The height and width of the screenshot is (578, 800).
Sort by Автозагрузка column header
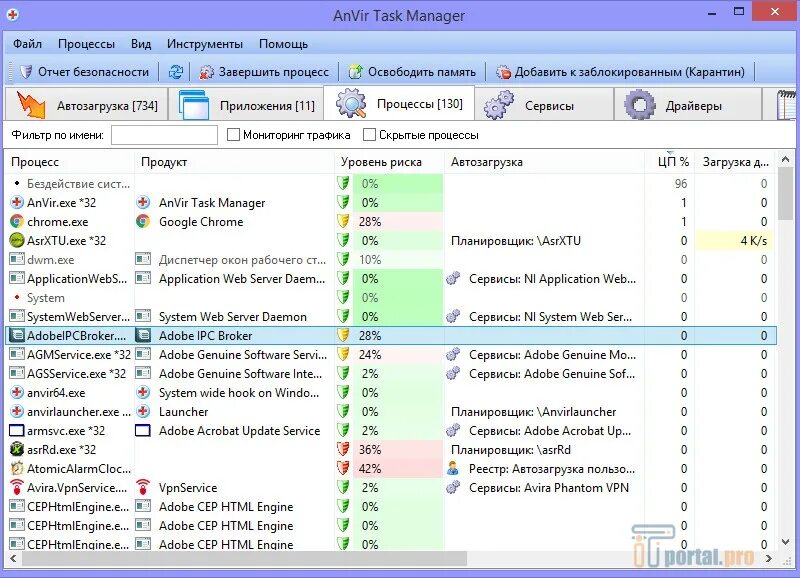544,162
